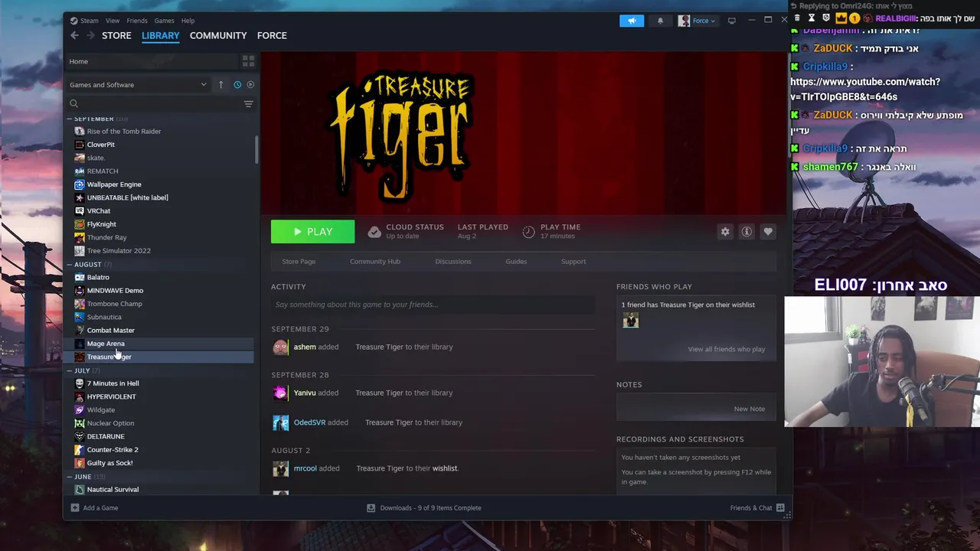The width and height of the screenshot is (980, 551).
Task: Click View all friends who play
Action: (x=727, y=349)
